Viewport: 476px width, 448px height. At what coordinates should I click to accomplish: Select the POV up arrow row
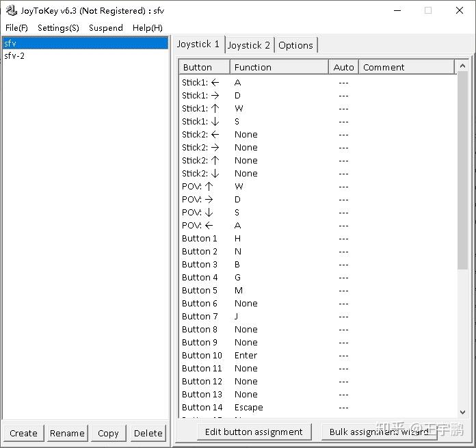click(318, 187)
